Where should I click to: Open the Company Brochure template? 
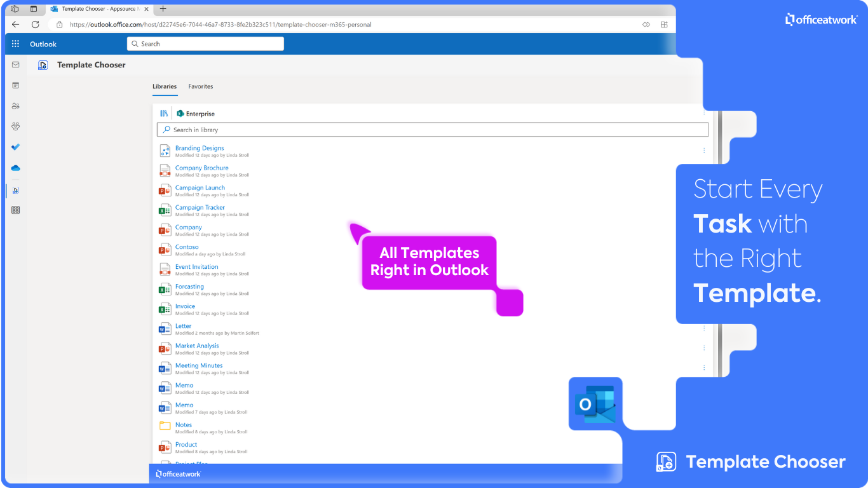click(202, 168)
